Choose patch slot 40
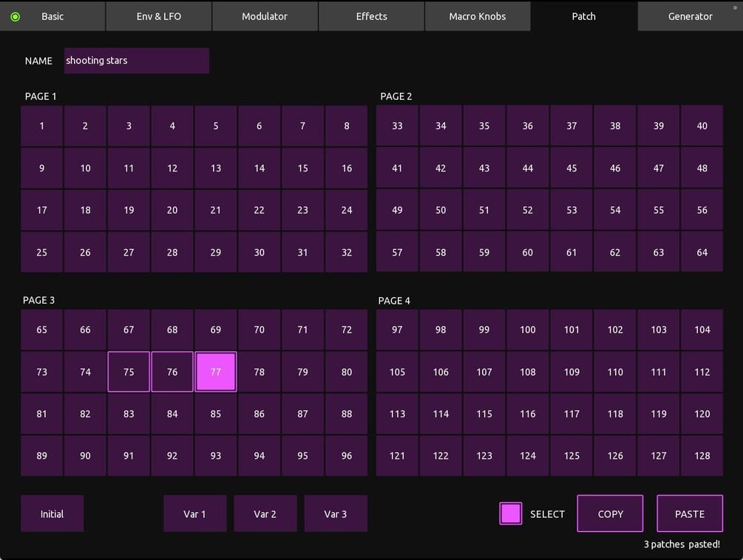Image resolution: width=743 pixels, height=560 pixels. [x=702, y=126]
